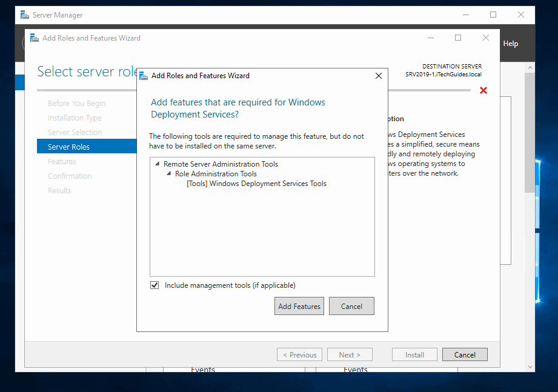
Task: Click the Help menu item
Action: point(510,43)
